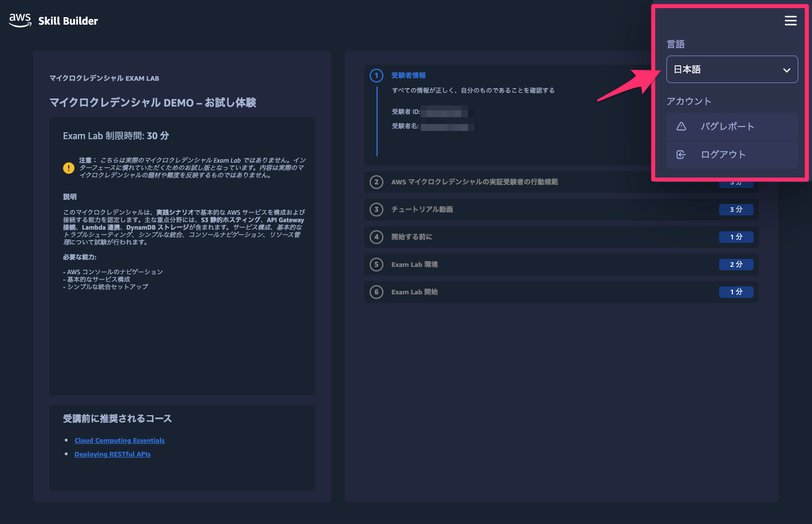Viewport: 812px width, 524px height.
Task: Select the マイクロクレデンシャル DEMO – お試し体験 title
Action: (153, 103)
